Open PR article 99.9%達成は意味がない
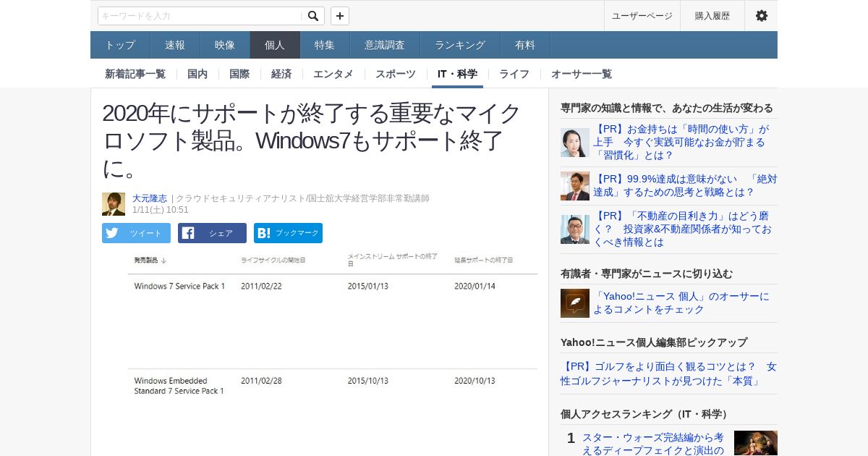Image resolution: width=868 pixels, height=456 pixels. tap(685, 185)
